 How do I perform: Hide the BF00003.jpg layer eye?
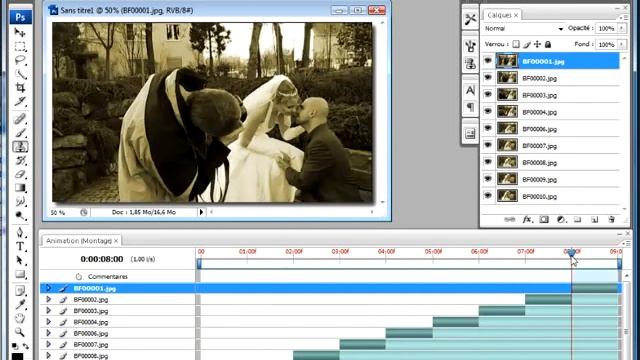tap(488, 95)
